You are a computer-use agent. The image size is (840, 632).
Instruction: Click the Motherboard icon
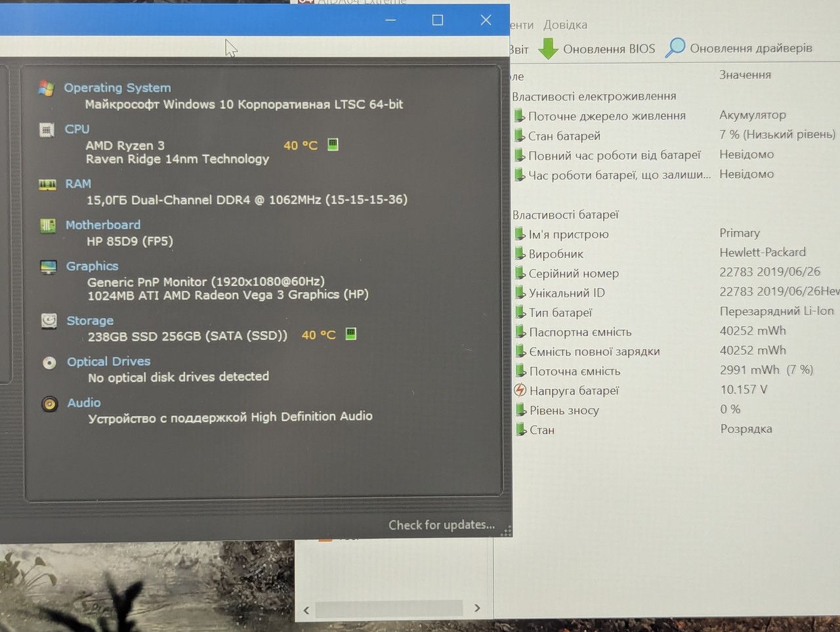click(x=48, y=226)
